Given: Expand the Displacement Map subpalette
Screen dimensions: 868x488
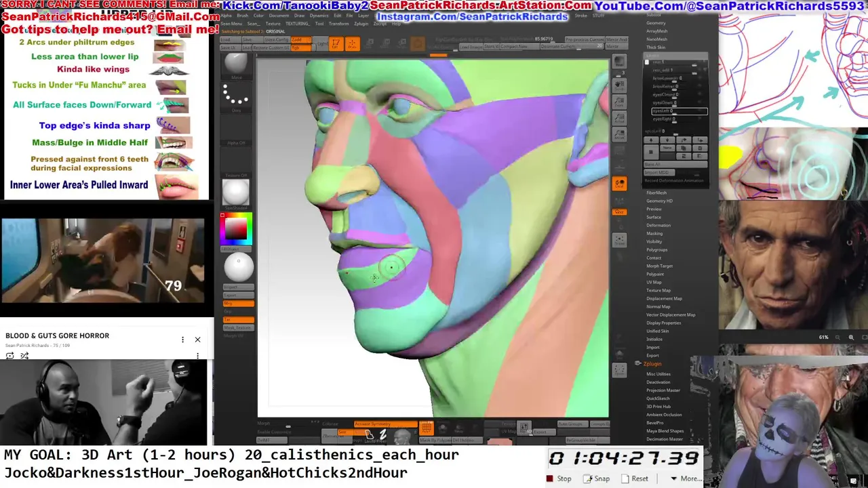Looking at the screenshot, I should pos(665,298).
